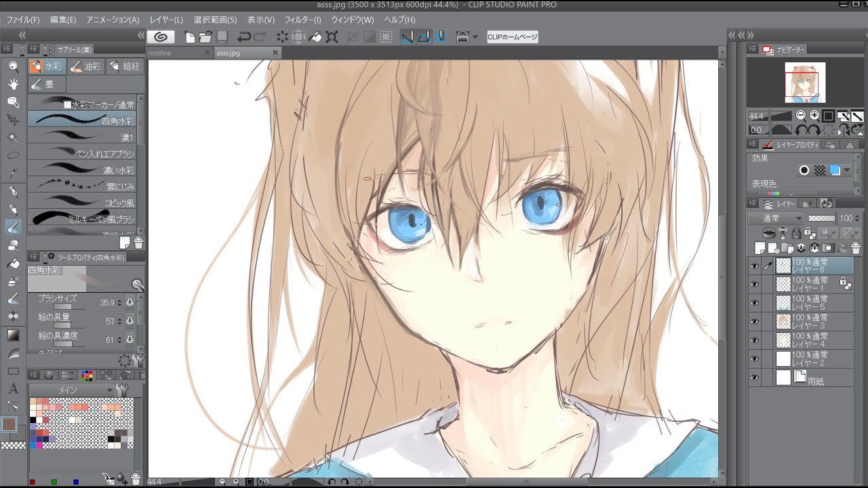This screenshot has width=868, height=488.
Task: Select the Auto select wand tool
Action: (13, 137)
